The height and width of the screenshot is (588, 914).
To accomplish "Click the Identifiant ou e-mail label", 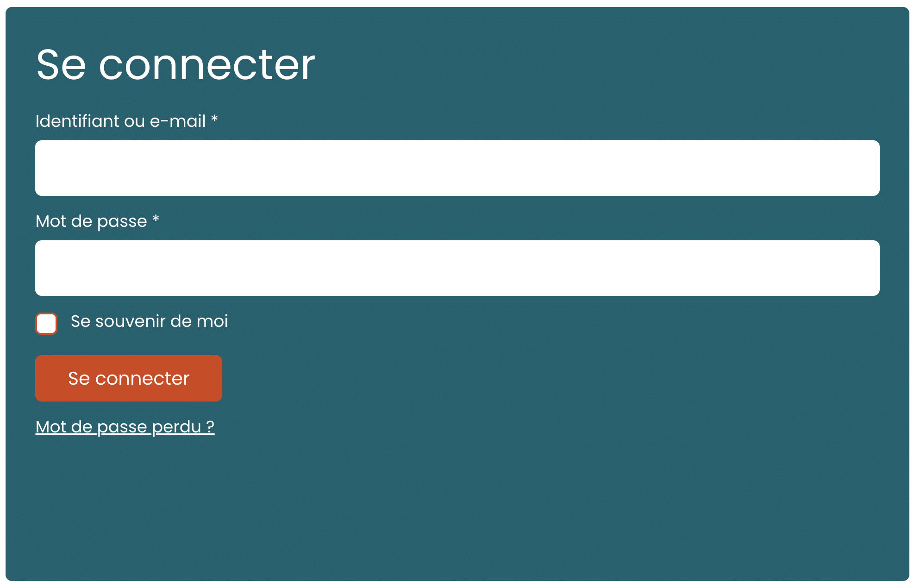I will pyautogui.click(x=120, y=121).
